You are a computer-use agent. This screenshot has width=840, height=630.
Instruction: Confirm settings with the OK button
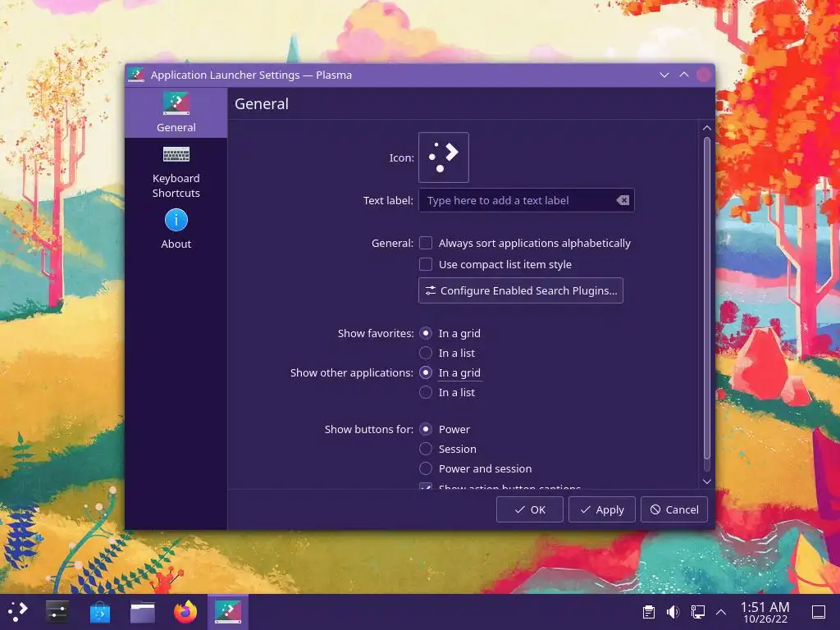point(529,509)
